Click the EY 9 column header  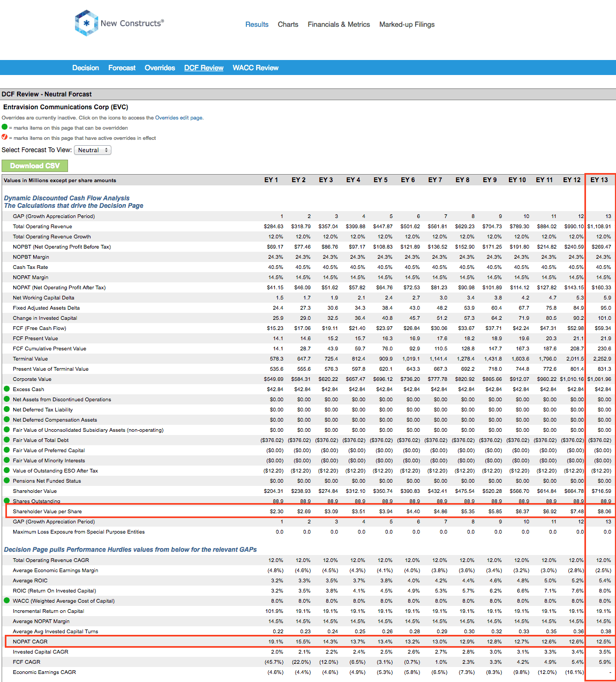pyautogui.click(x=490, y=180)
